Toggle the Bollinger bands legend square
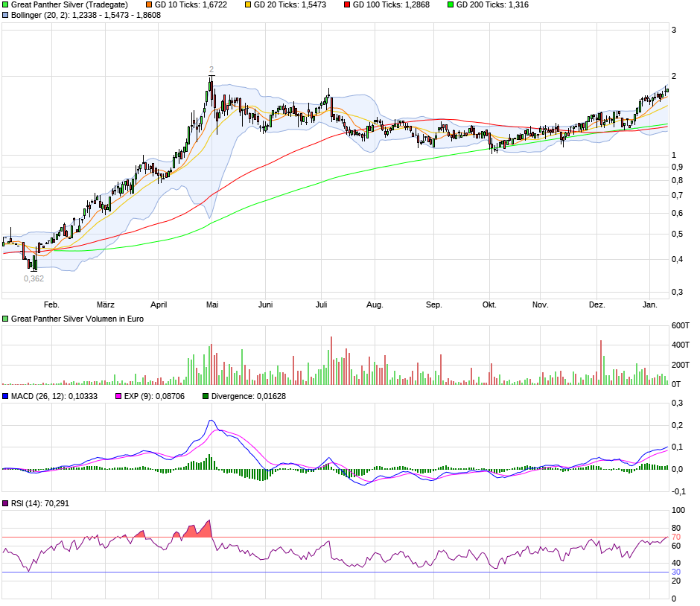 5,16
